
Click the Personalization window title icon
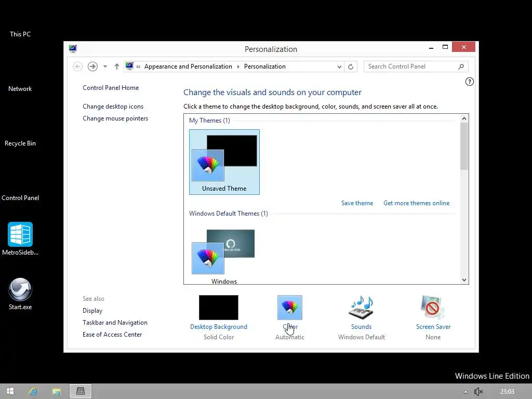[73, 49]
